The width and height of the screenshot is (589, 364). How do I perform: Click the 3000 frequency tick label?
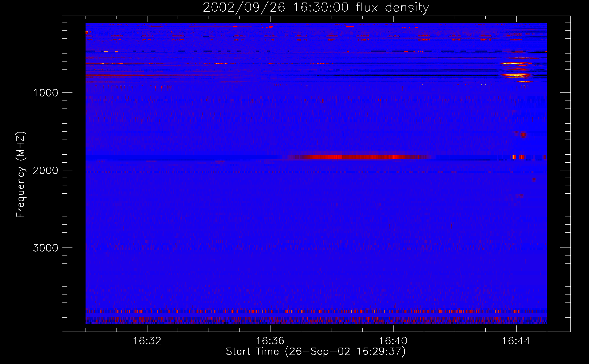pos(46,248)
